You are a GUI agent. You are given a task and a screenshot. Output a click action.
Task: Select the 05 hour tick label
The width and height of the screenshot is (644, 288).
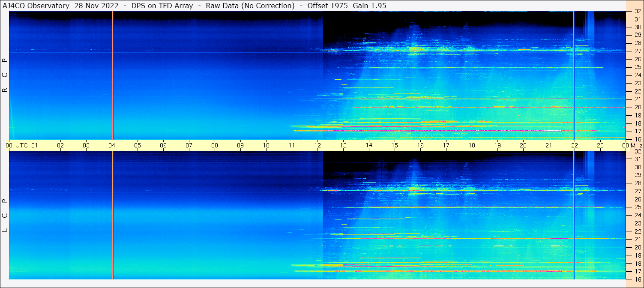click(x=138, y=145)
